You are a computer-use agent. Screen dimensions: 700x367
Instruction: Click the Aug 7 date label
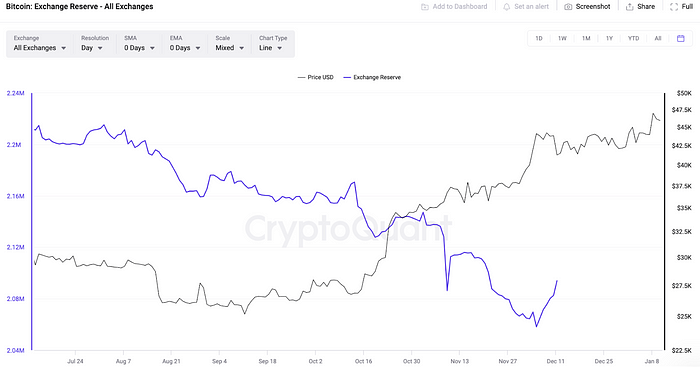pos(123,361)
